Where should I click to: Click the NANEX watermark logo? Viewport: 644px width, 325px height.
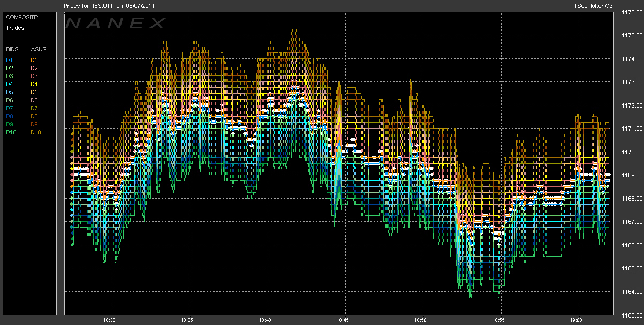click(116, 23)
